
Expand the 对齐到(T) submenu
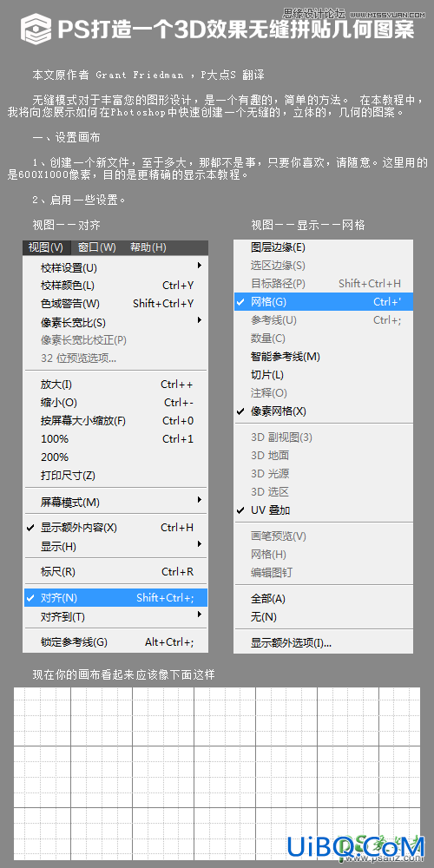115,616
